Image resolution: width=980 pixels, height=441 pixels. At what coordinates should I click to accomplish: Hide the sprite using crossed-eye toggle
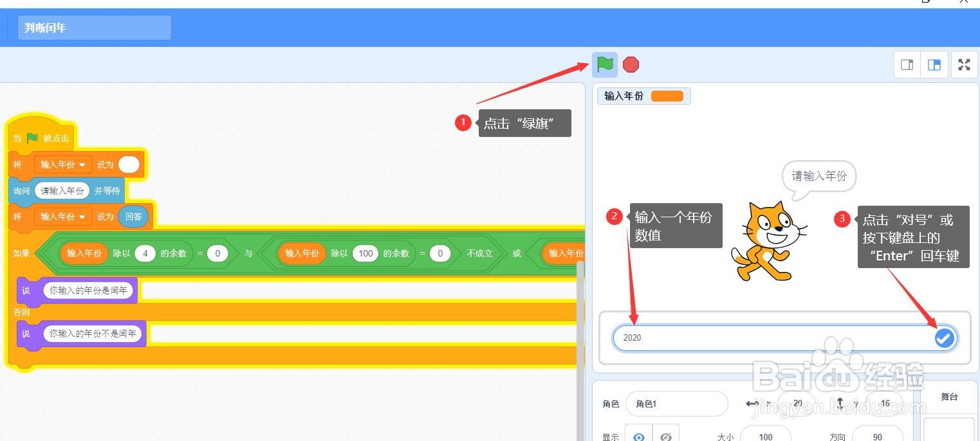(666, 436)
